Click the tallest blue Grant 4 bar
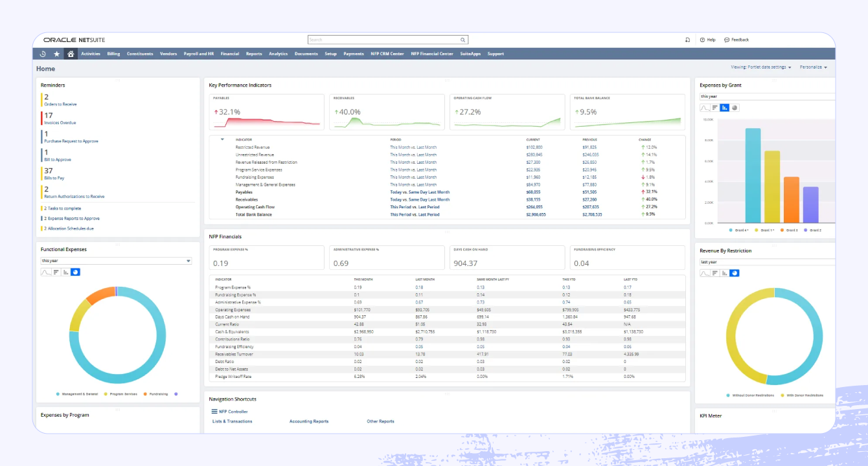Image resolution: width=868 pixels, height=466 pixels. click(753, 175)
